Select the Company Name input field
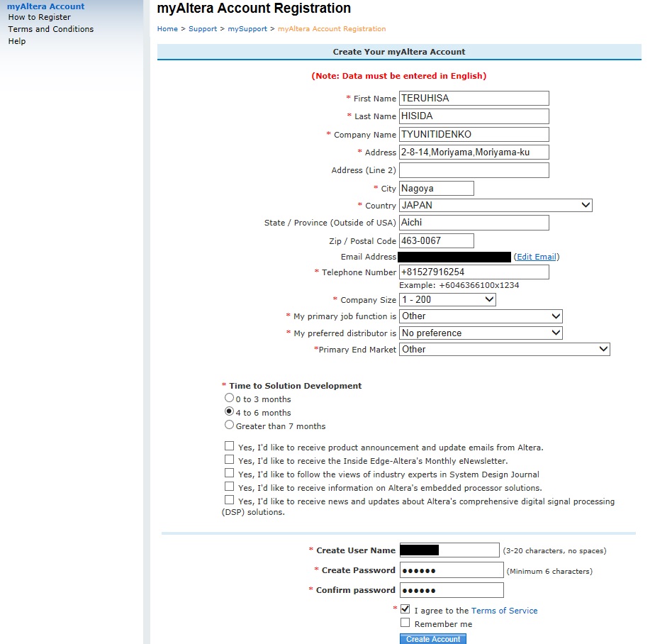The height and width of the screenshot is (644, 655). pos(474,134)
